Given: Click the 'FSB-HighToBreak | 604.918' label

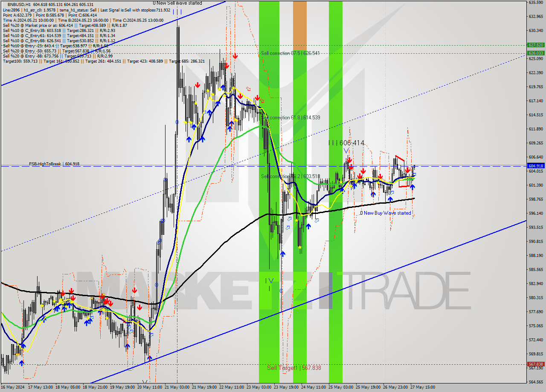Looking at the screenshot, I should pyautogui.click(x=54, y=164).
